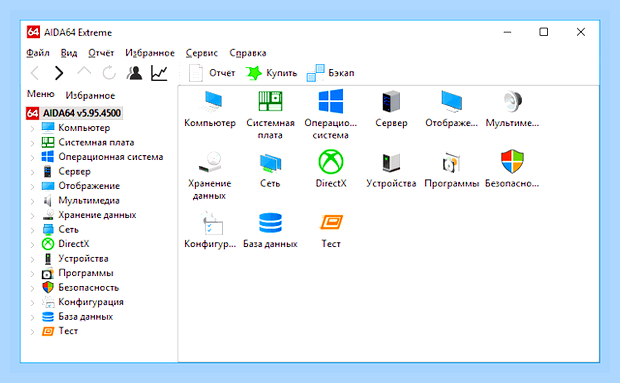Open the Устройства icon in main pane
This screenshot has width=620, height=383.
(x=391, y=162)
